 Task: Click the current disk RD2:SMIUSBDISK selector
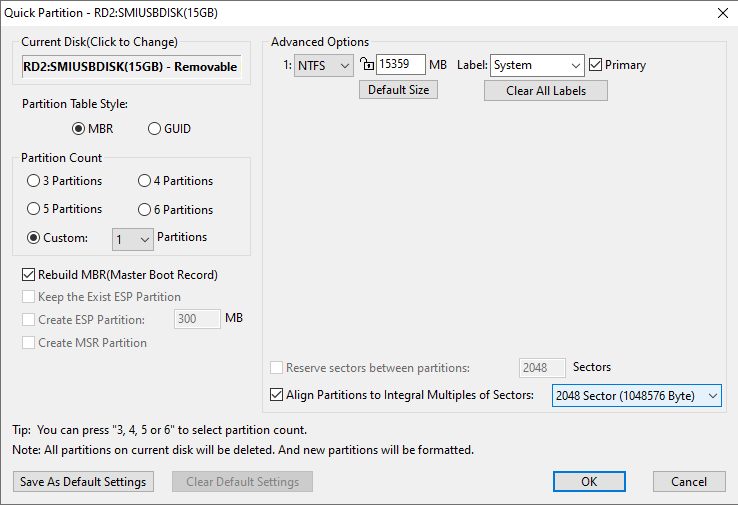(x=131, y=67)
